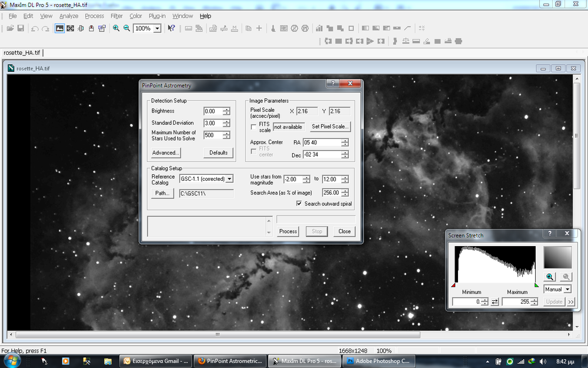The image size is (588, 368).
Task: Swap minimum and maximum stretch values
Action: [x=495, y=302]
